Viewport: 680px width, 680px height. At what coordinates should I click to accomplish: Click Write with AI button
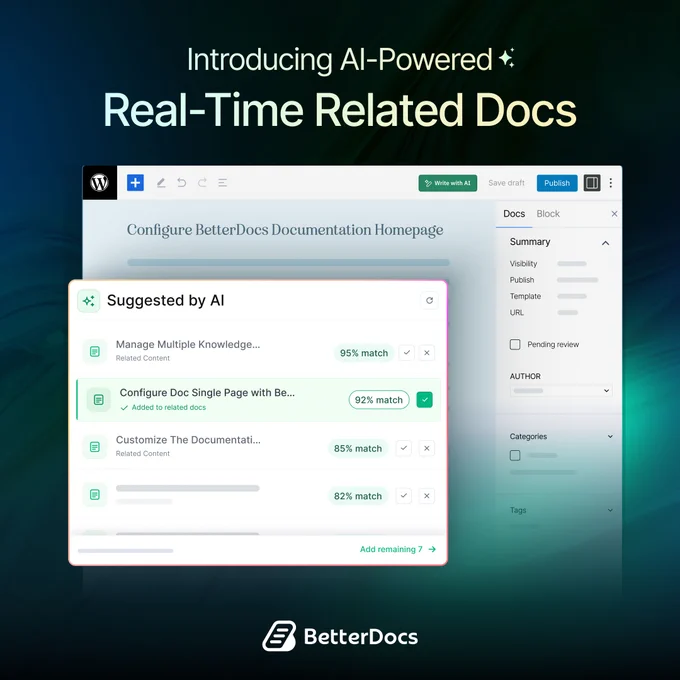[448, 183]
